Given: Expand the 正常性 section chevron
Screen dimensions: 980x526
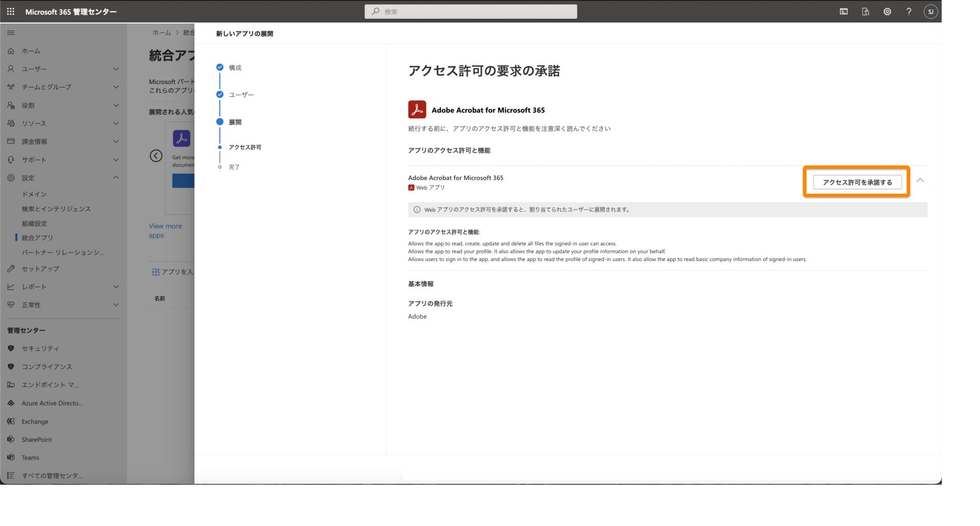Looking at the screenshot, I should (x=116, y=305).
